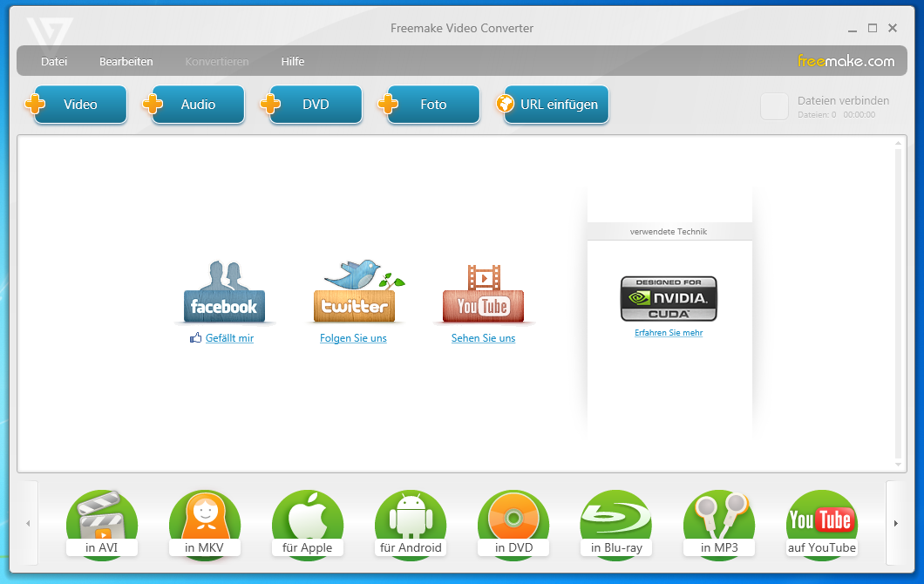Choose the in AVI output format

(x=101, y=524)
